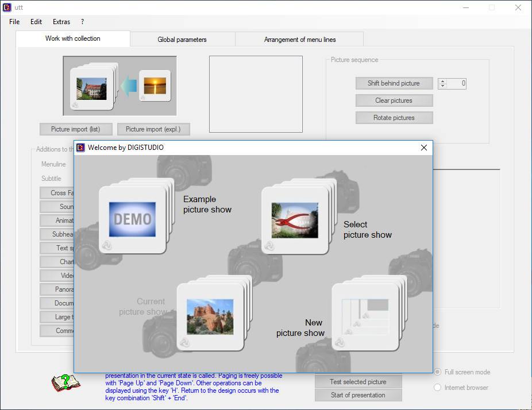Open the Edit menu

pos(36,22)
